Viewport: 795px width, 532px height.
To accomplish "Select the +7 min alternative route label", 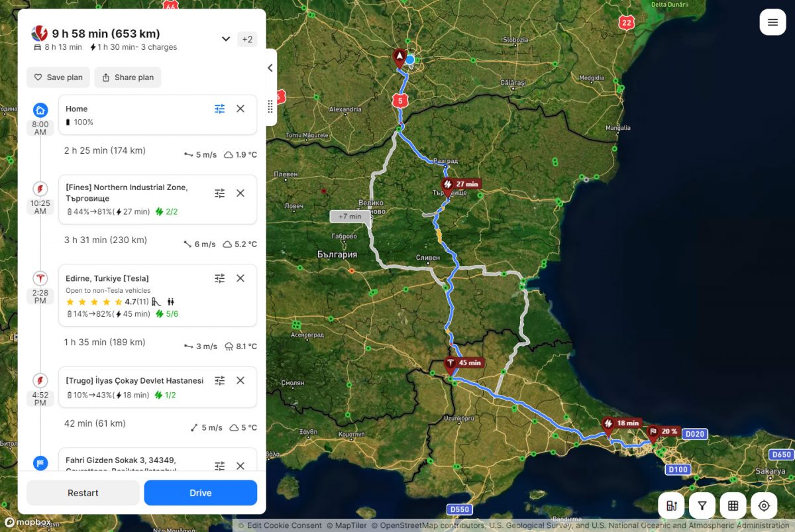I will click(x=350, y=217).
